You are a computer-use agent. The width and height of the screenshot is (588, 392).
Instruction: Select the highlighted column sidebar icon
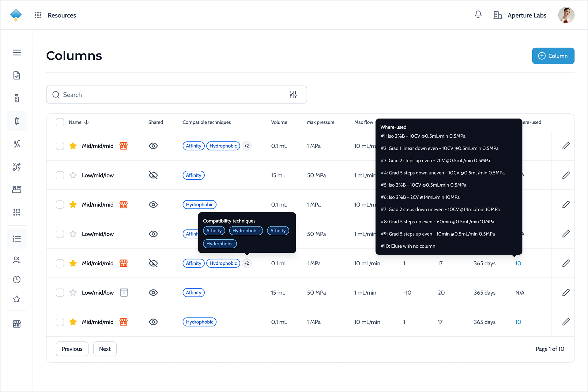click(17, 121)
